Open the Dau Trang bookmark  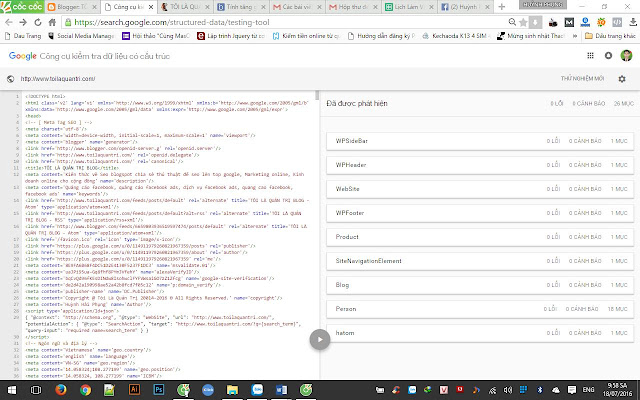pos(23,36)
